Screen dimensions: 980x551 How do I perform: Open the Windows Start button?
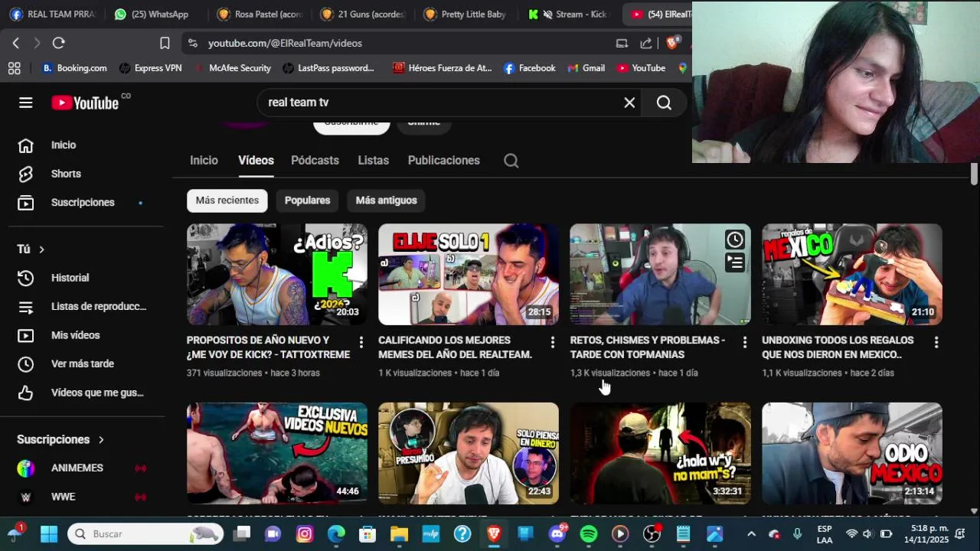click(x=49, y=533)
